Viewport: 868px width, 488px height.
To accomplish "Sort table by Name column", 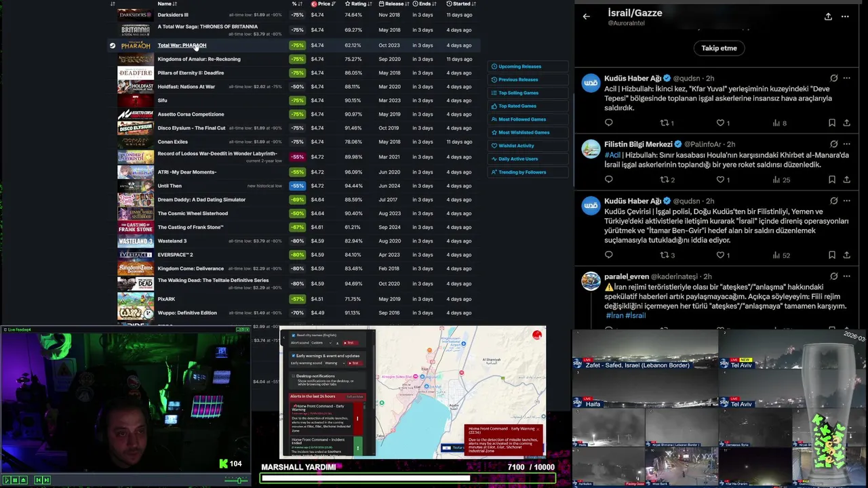I will tap(167, 3).
